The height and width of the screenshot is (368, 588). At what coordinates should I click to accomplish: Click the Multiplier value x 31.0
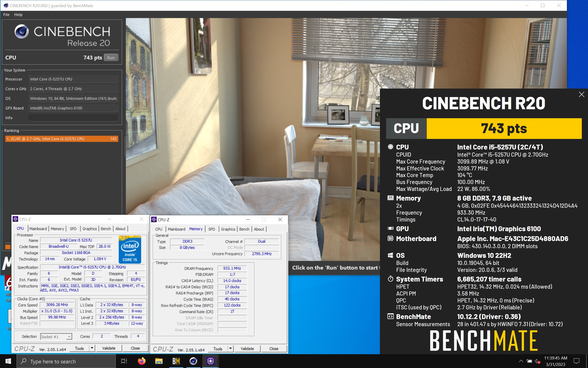[x=57, y=311]
